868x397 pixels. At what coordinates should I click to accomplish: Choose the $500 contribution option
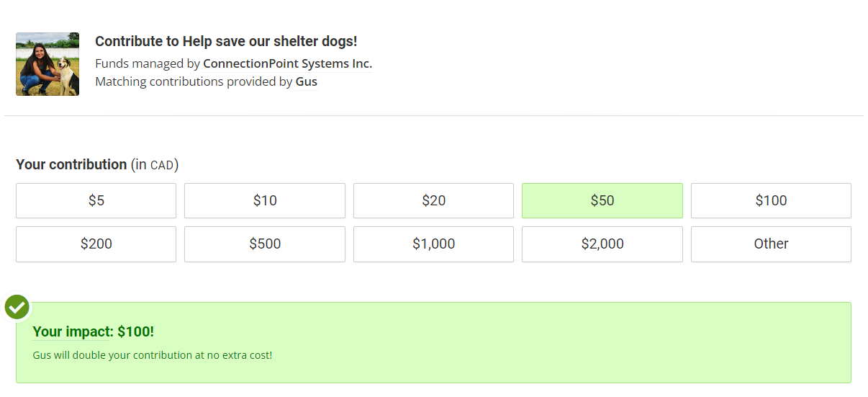[x=265, y=244]
